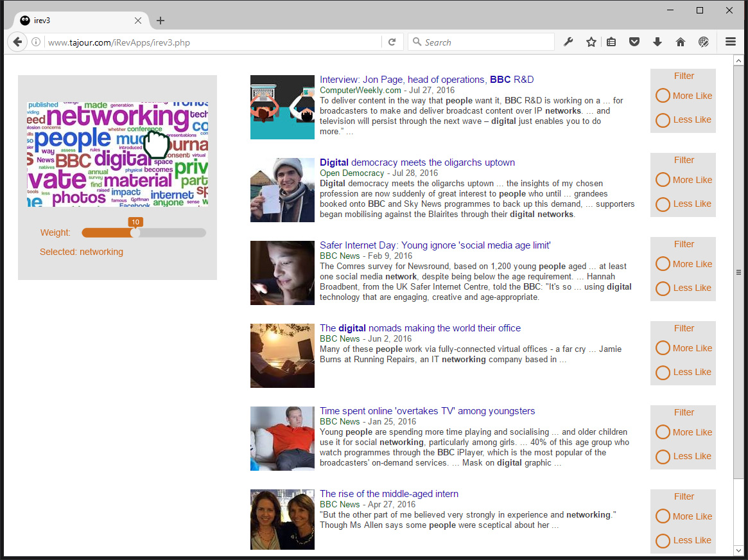The image size is (748, 560).
Task: Open a new tab with plus button
Action: (x=161, y=21)
